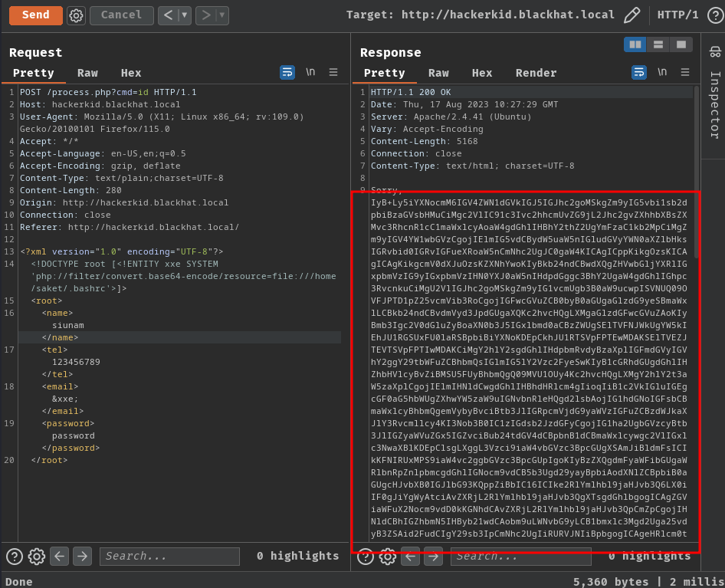Select Request Hex tab
This screenshot has width=725, height=588.
[131, 73]
